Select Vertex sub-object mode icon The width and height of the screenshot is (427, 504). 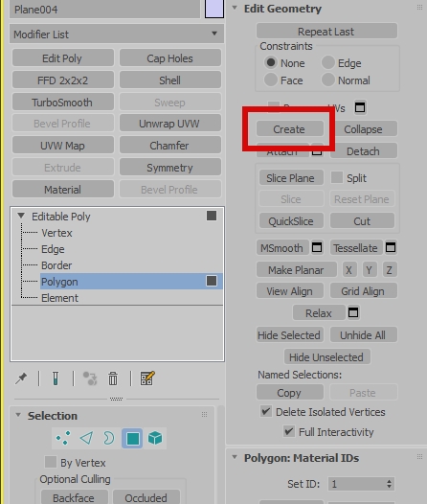point(63,438)
